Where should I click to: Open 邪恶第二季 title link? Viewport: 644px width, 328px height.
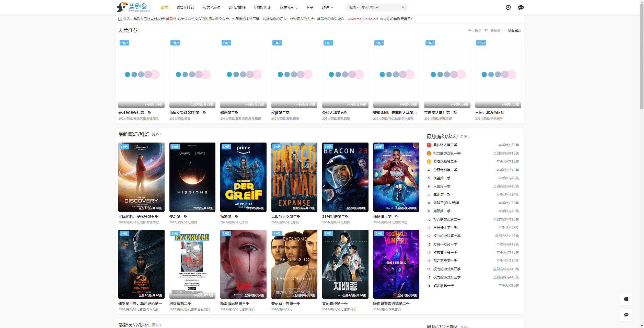click(x=229, y=113)
